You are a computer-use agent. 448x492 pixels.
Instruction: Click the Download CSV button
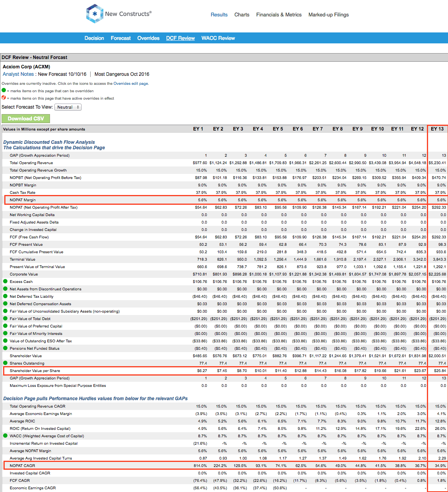(26, 119)
